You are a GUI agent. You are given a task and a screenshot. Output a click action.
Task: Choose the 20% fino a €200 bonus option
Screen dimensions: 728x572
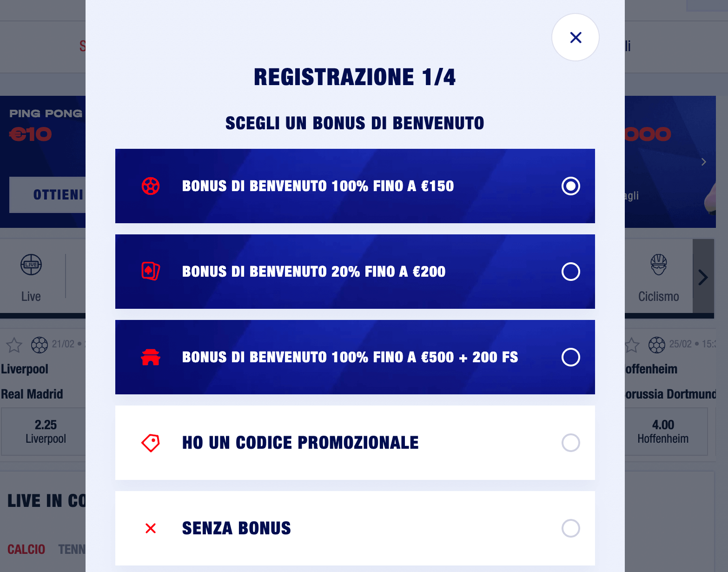point(571,271)
